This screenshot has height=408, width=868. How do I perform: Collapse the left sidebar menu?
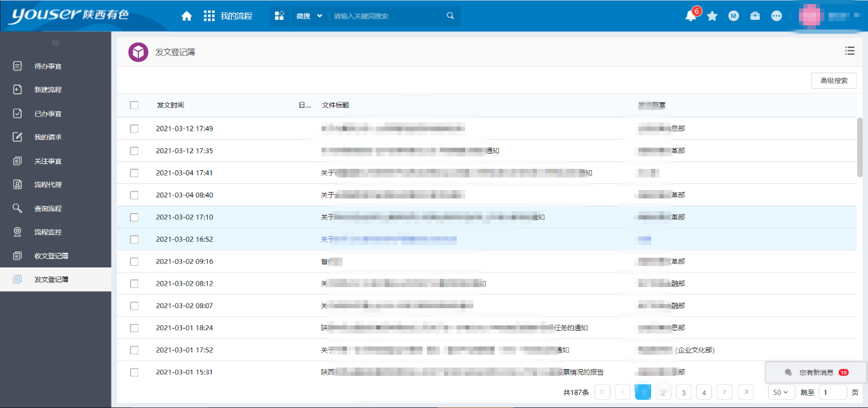pyautogui.click(x=55, y=43)
